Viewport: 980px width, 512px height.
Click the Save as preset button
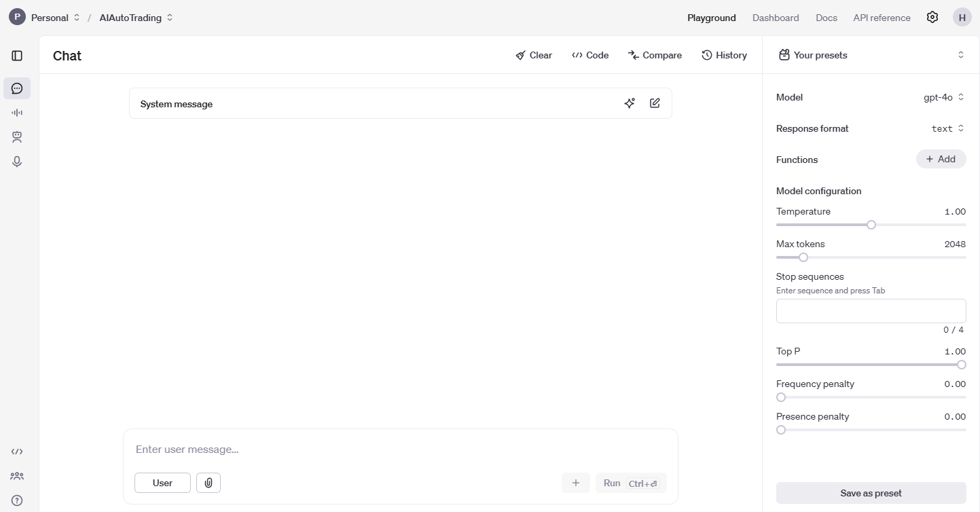tap(871, 493)
